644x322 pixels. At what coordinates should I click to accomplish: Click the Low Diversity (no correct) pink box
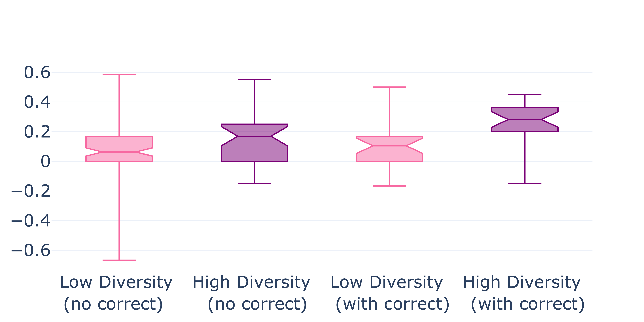click(119, 145)
